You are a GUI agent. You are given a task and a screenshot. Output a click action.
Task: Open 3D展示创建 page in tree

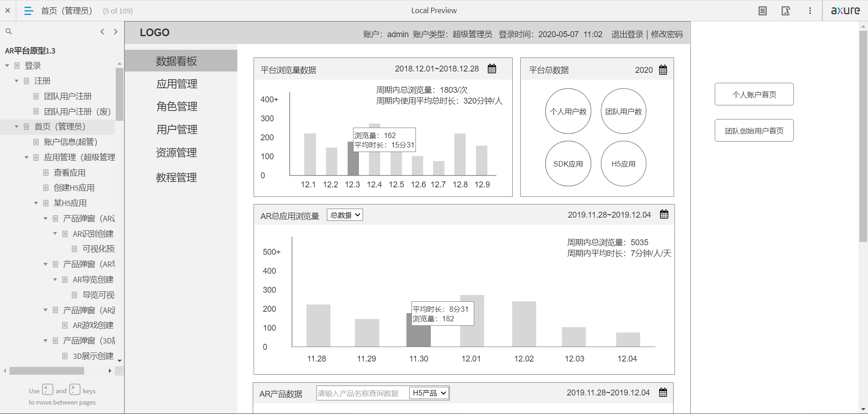[93, 356]
